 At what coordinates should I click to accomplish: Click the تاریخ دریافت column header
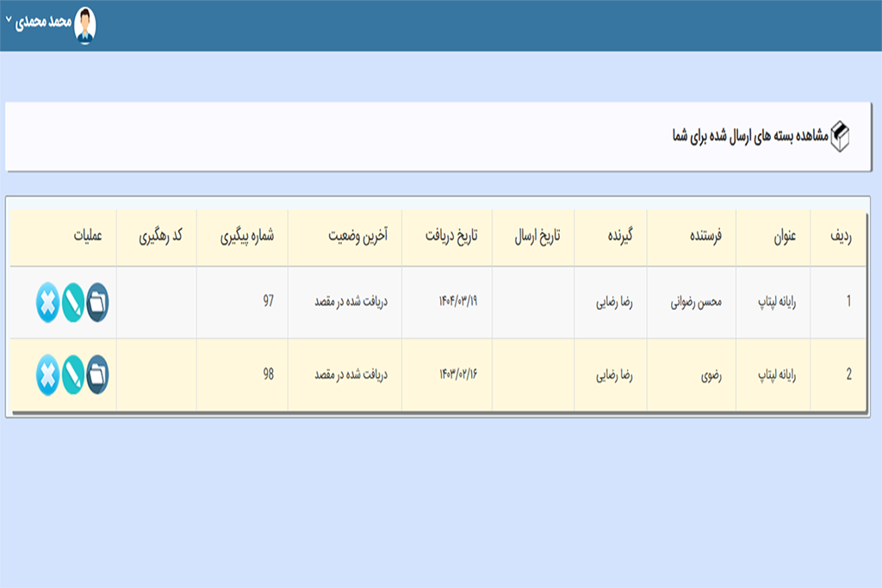point(449,237)
